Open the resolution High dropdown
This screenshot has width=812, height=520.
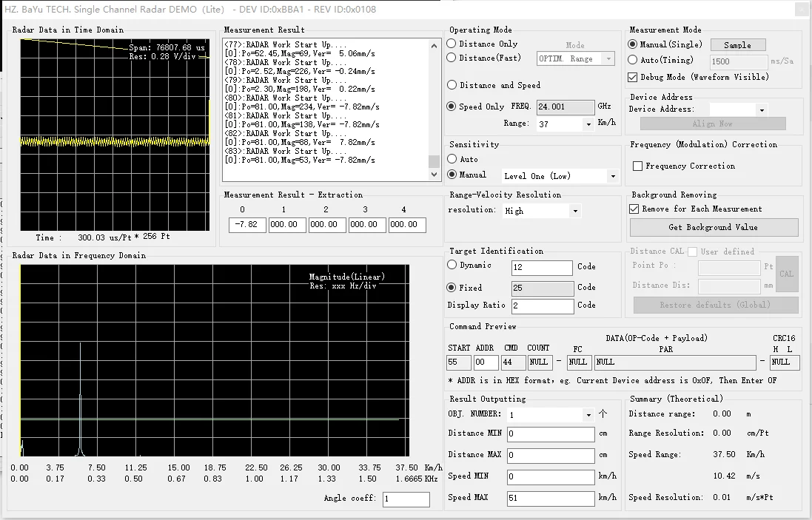(575, 211)
